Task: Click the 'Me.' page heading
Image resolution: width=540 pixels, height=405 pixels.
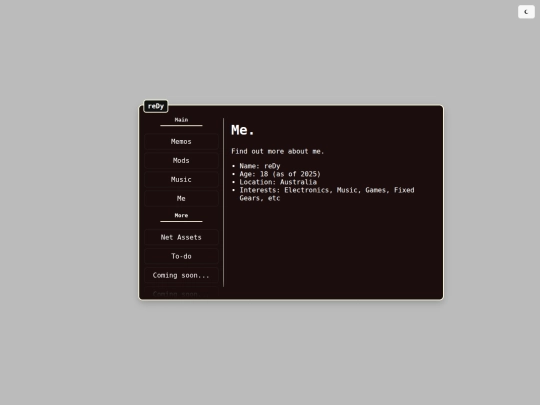Action: tap(243, 130)
